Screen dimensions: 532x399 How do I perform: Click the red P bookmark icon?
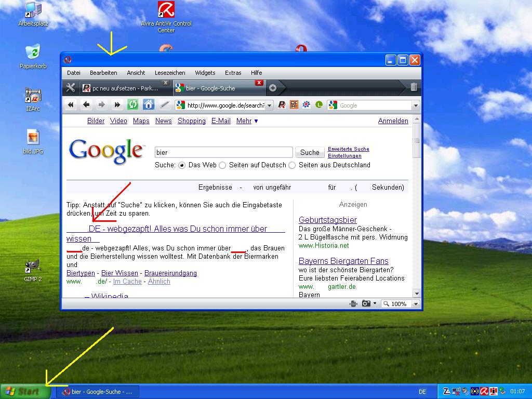282,105
